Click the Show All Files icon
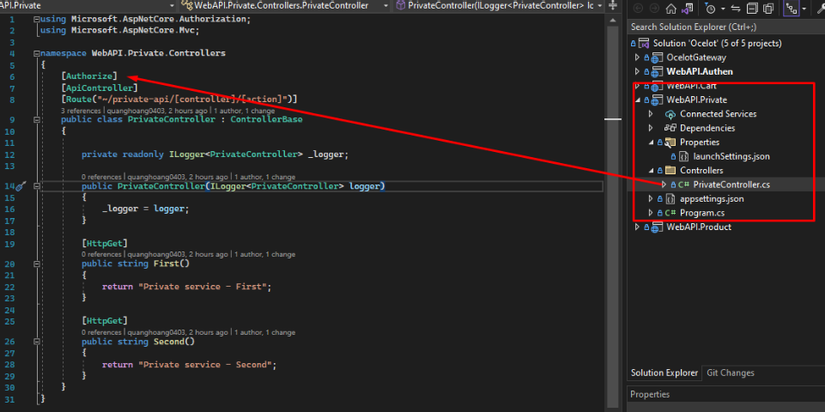Screen dimensions: 825x412 coord(769,9)
